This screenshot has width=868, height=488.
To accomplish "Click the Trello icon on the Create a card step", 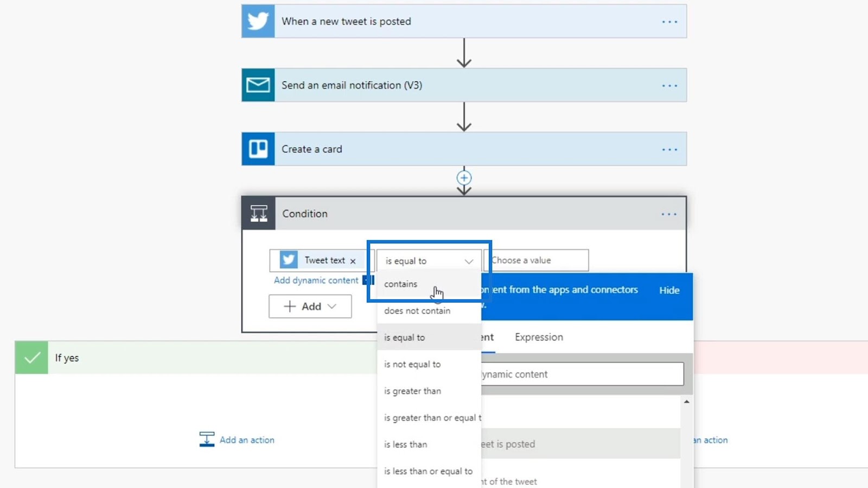I will click(258, 149).
